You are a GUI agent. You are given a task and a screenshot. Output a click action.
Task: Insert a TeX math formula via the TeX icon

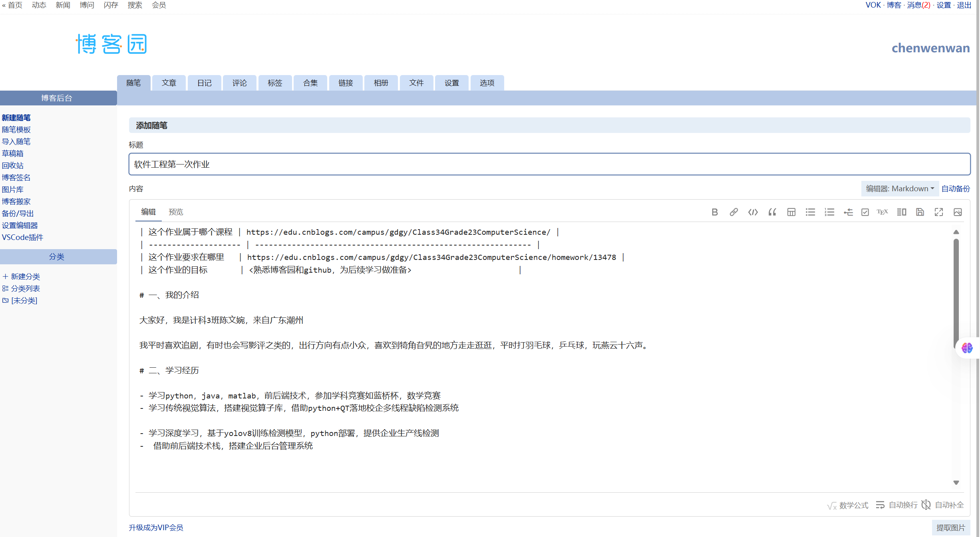(882, 212)
